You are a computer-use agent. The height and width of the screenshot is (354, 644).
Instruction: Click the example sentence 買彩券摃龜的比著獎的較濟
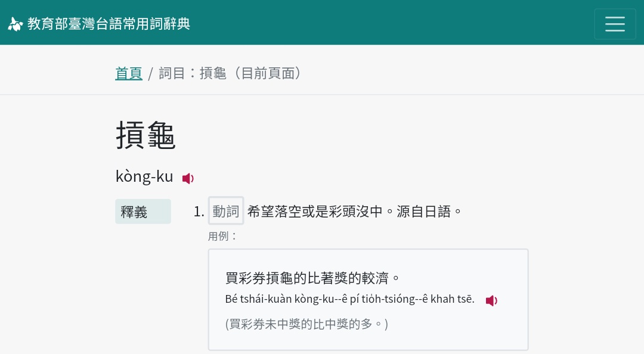point(312,278)
